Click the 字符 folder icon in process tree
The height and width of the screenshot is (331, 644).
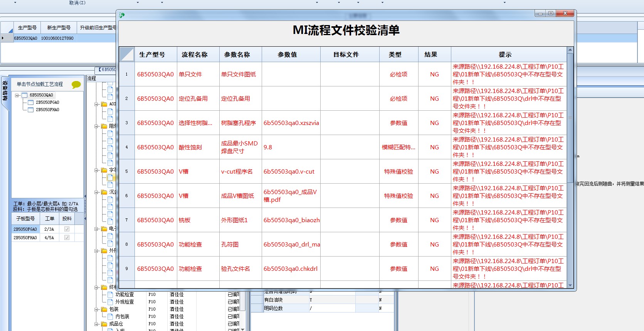tap(104, 170)
